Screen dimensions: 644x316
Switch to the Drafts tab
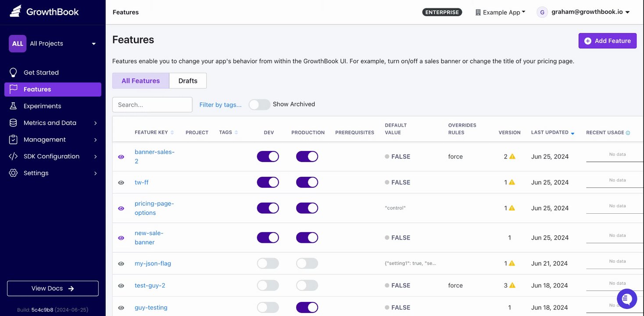click(188, 81)
